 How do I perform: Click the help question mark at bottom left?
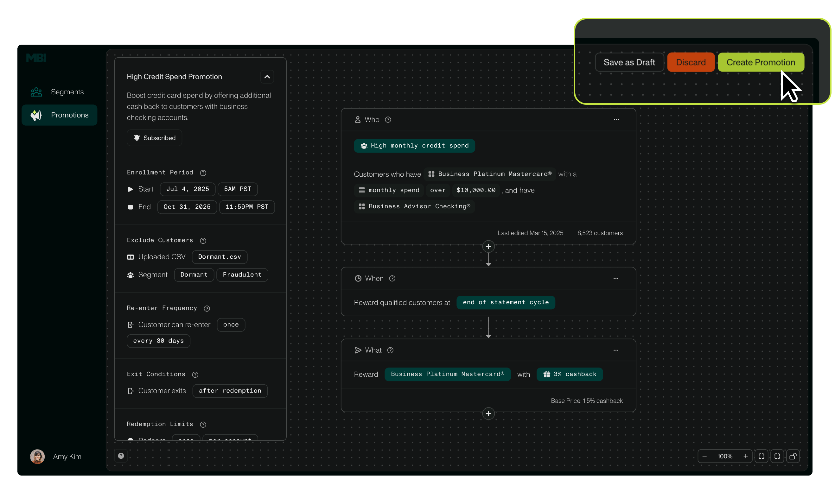tap(121, 456)
